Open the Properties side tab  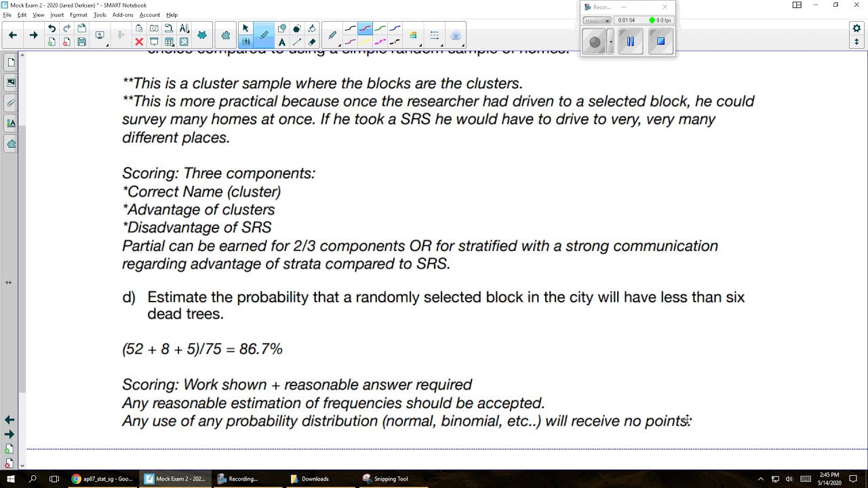(x=11, y=123)
